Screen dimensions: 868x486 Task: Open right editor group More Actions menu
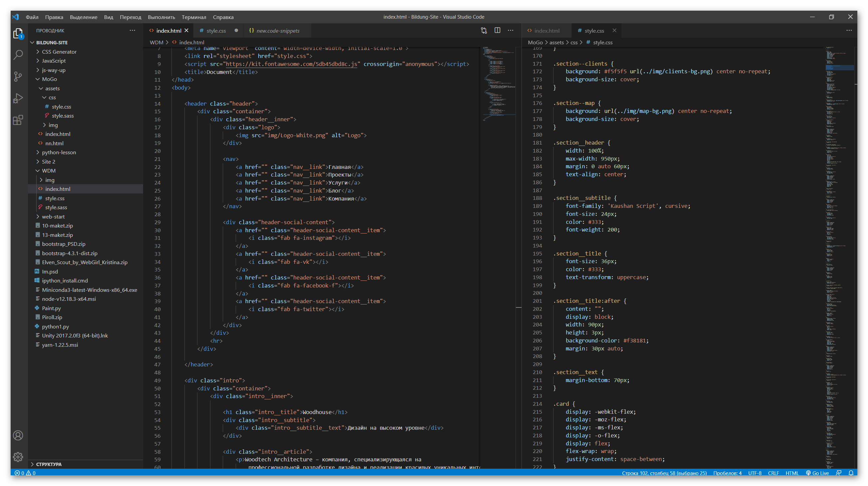[x=849, y=30]
